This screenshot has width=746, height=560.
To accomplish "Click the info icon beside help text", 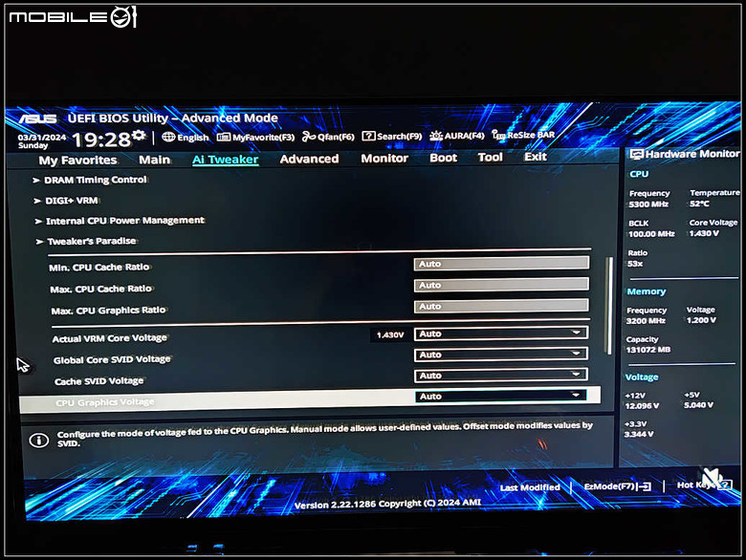I will (x=39, y=441).
